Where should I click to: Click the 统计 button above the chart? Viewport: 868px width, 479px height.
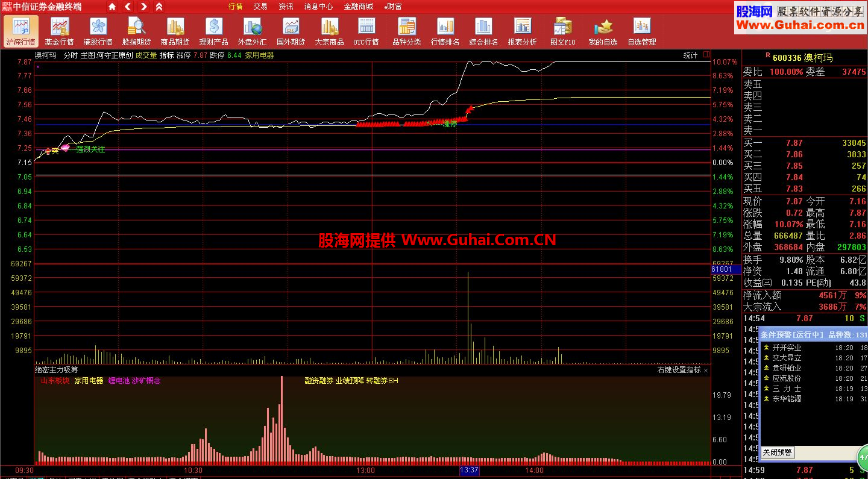[690, 55]
